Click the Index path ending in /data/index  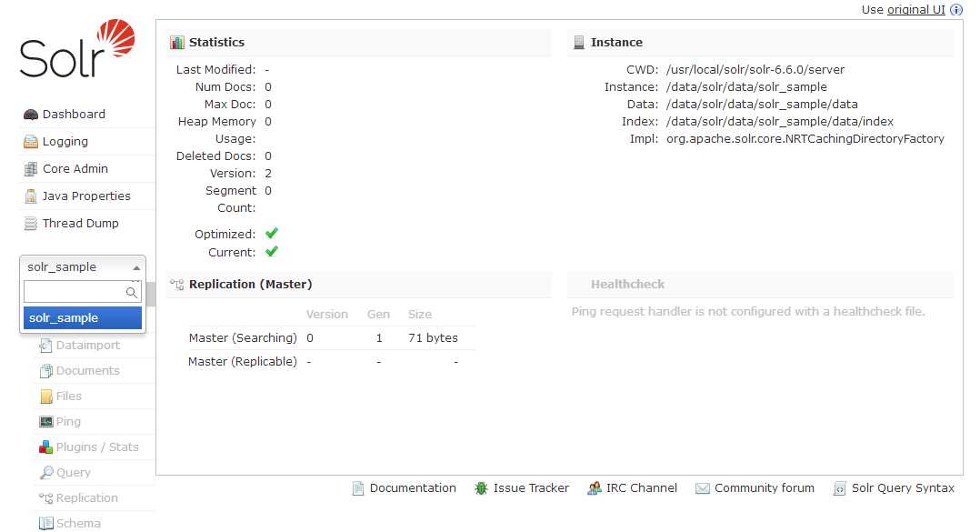pos(779,121)
